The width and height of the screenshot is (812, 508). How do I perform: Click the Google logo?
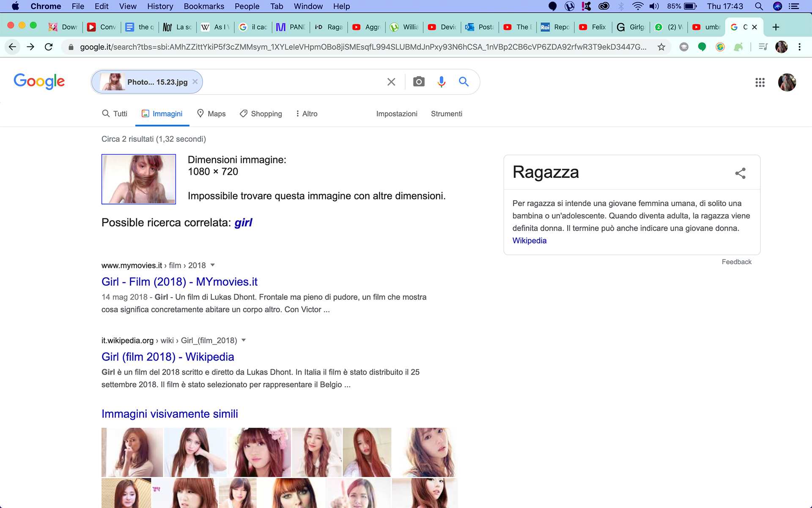pos(39,81)
